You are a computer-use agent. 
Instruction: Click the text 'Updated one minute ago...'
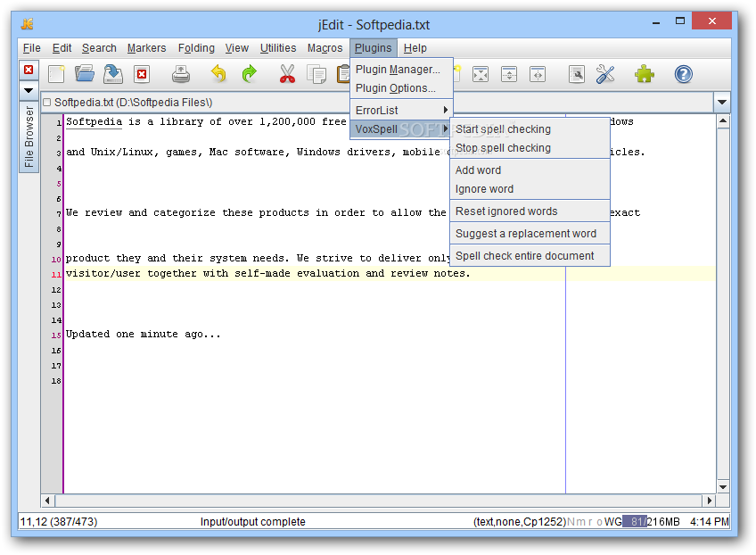[144, 334]
